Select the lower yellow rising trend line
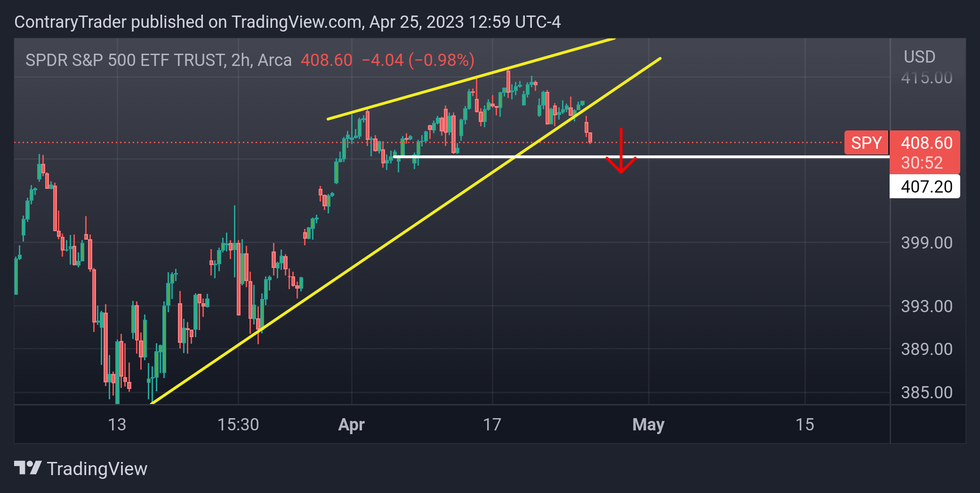This screenshot has height=493, width=980. point(406,231)
